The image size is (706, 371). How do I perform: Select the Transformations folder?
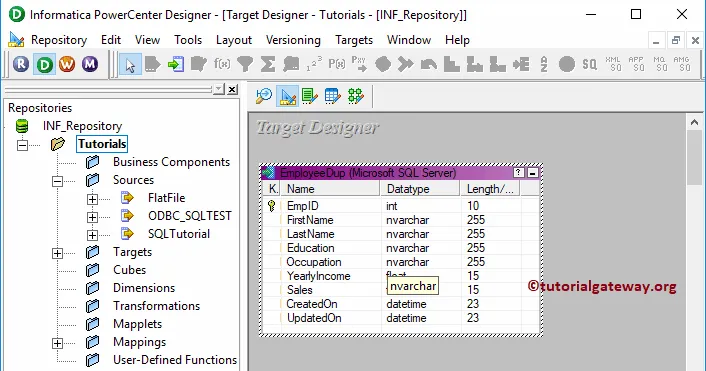pyautogui.click(x=157, y=306)
